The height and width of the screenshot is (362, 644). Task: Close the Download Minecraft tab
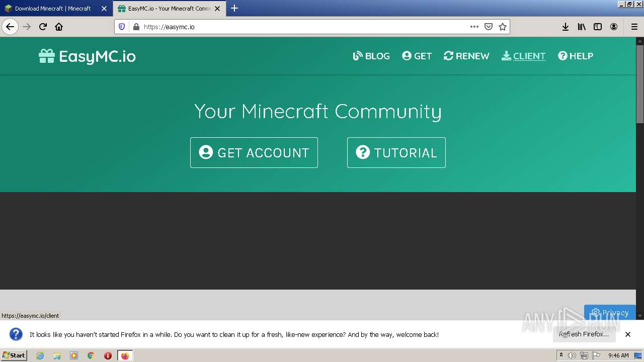104,9
